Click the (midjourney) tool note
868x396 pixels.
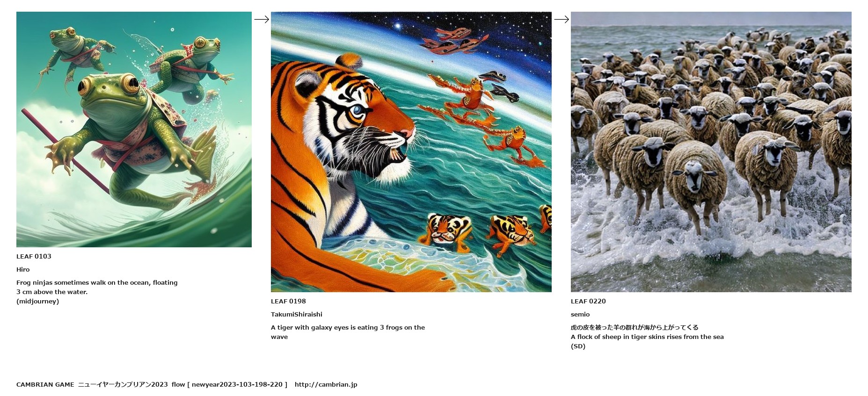click(37, 301)
